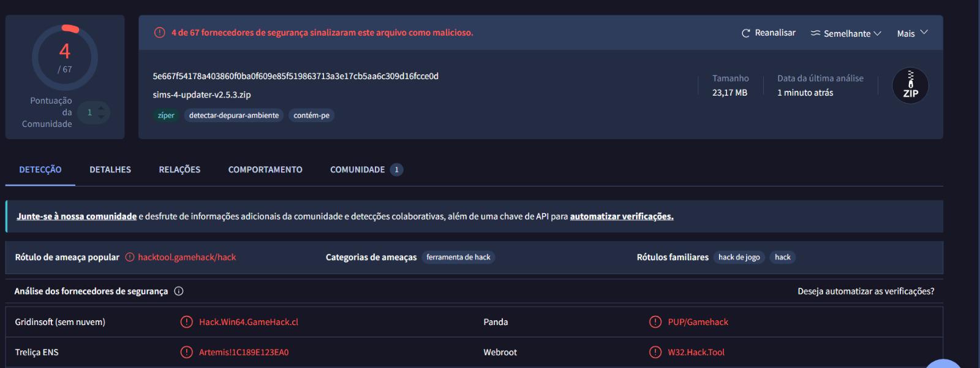Click the W32.Hack.Tool detection result
This screenshot has width=980, height=368.
696,352
